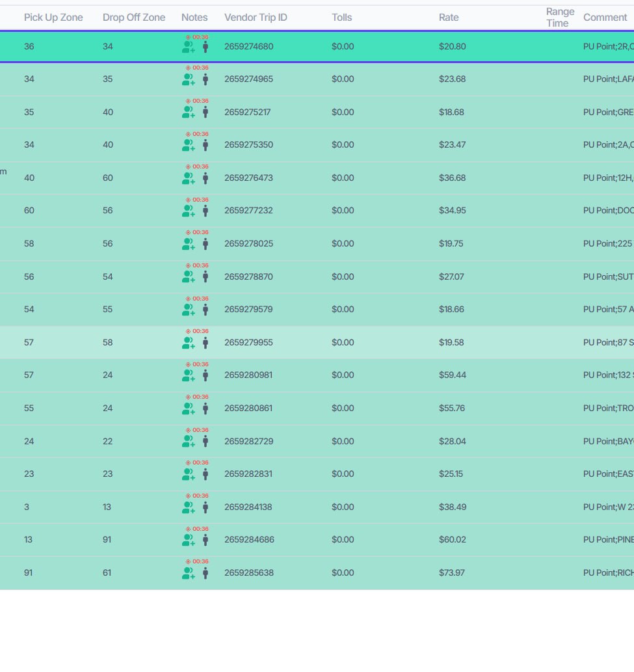The image size is (634, 672).
Task: Select trip row with rate $18.68
Action: pyautogui.click(x=317, y=113)
